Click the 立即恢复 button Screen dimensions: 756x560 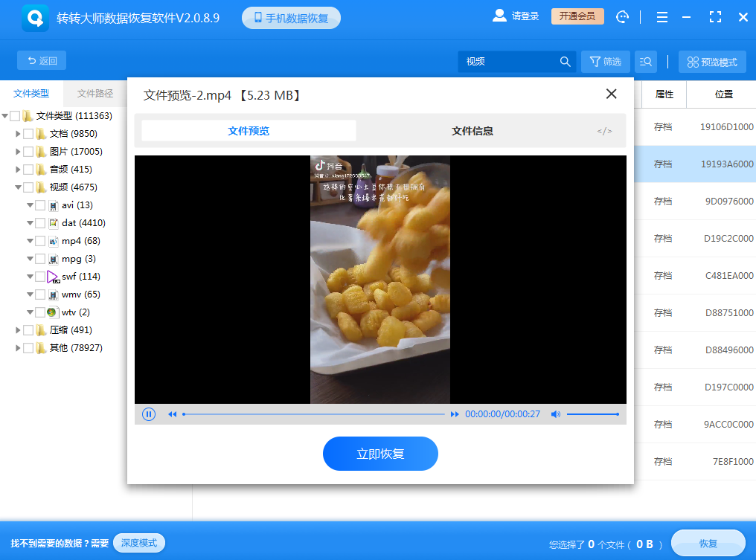[x=380, y=454]
